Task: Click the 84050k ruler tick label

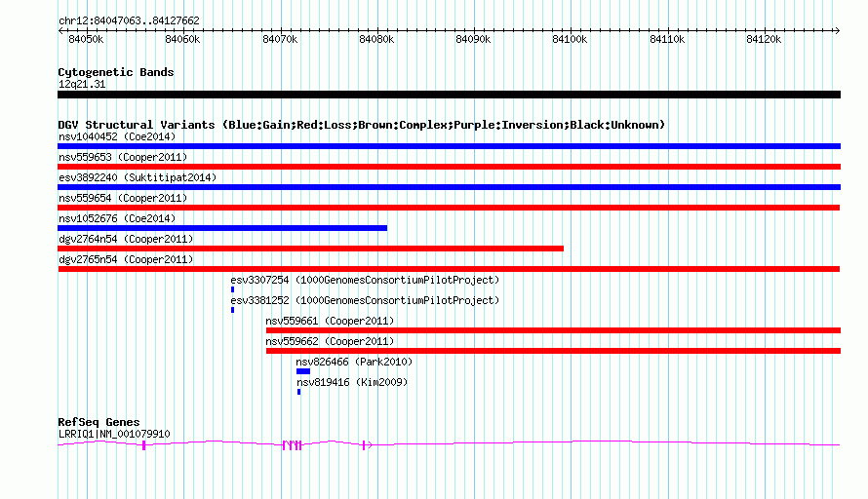Action: [x=86, y=39]
